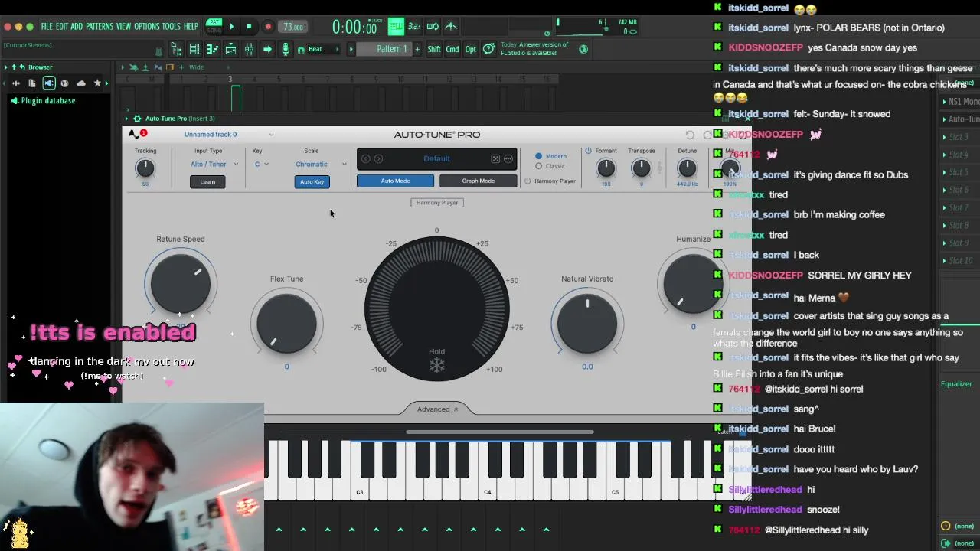Select the browser speaker icon tab

click(48, 83)
